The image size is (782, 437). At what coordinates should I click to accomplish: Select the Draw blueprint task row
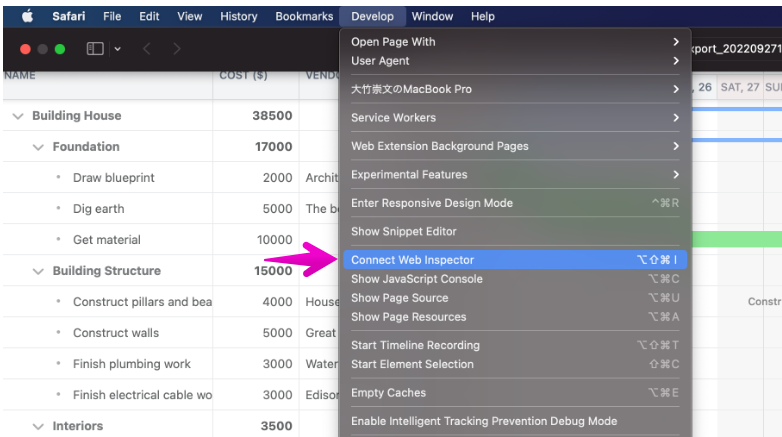click(x=114, y=178)
